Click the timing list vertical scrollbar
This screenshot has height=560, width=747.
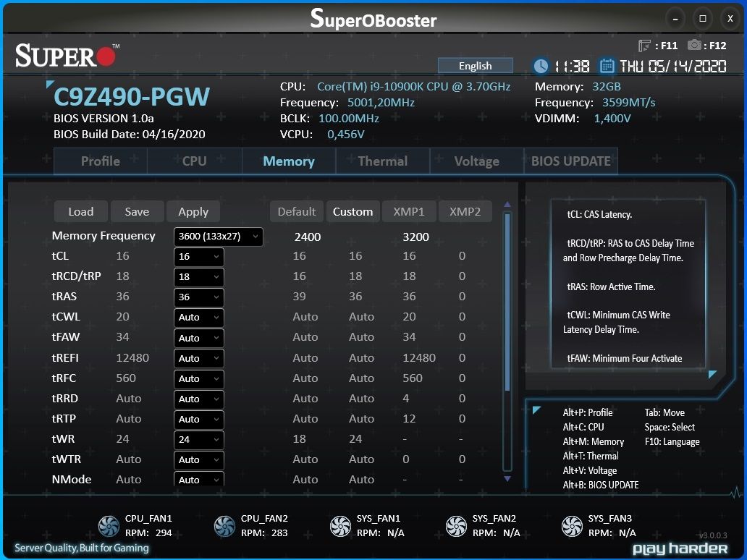pyautogui.click(x=507, y=341)
